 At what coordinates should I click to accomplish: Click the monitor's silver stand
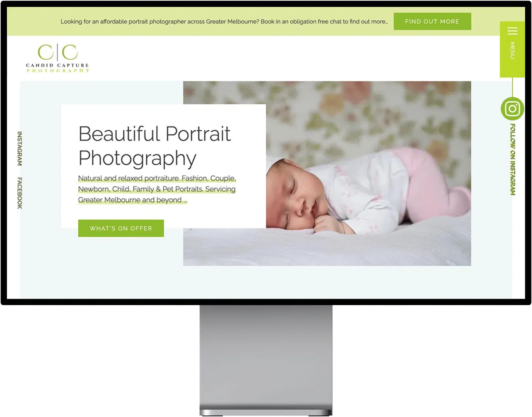coord(266,359)
